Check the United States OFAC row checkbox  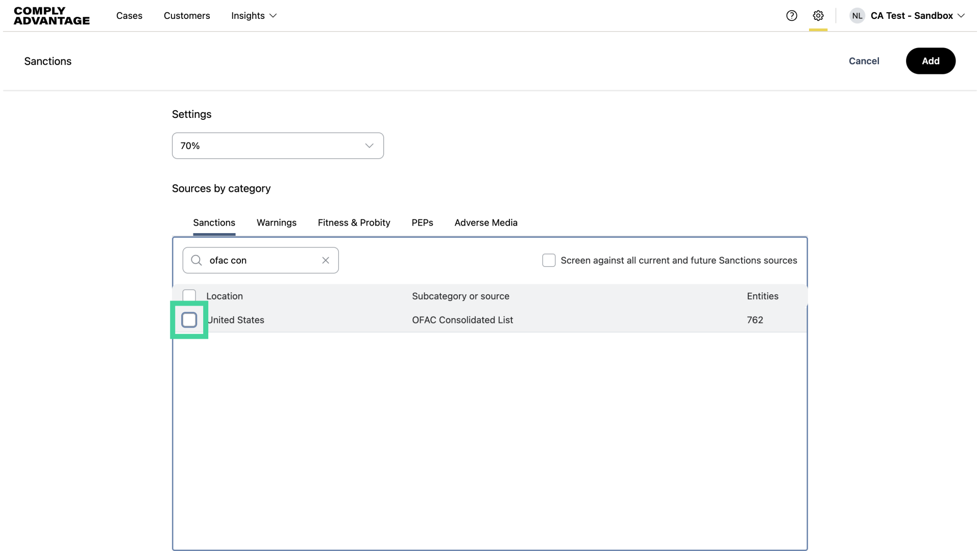(189, 320)
